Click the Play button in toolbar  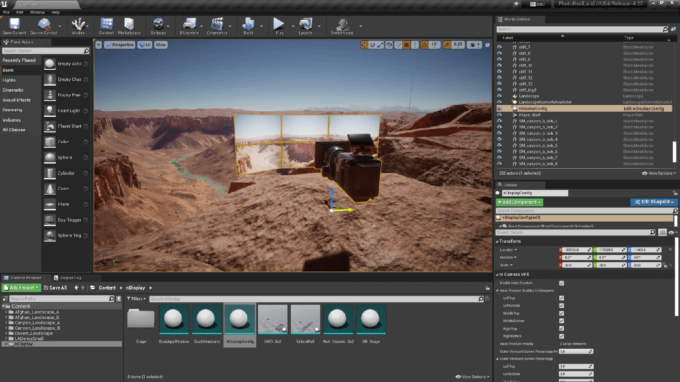tap(279, 26)
